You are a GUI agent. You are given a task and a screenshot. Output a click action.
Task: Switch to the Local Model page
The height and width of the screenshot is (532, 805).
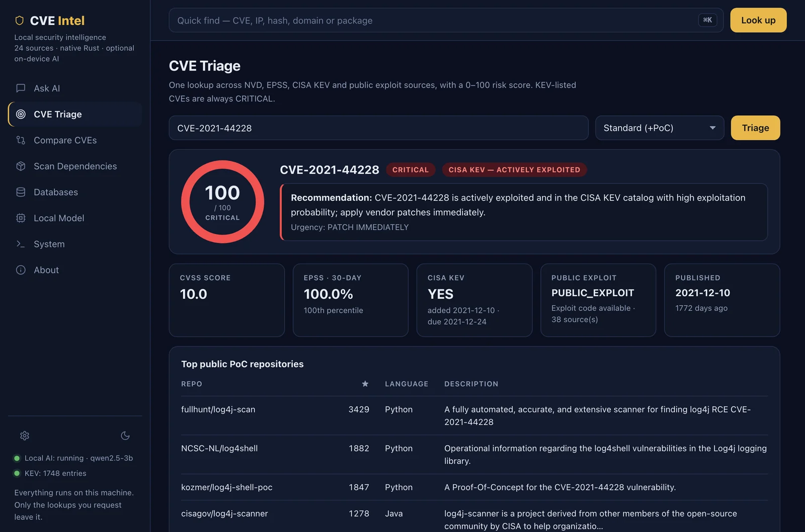point(75,218)
